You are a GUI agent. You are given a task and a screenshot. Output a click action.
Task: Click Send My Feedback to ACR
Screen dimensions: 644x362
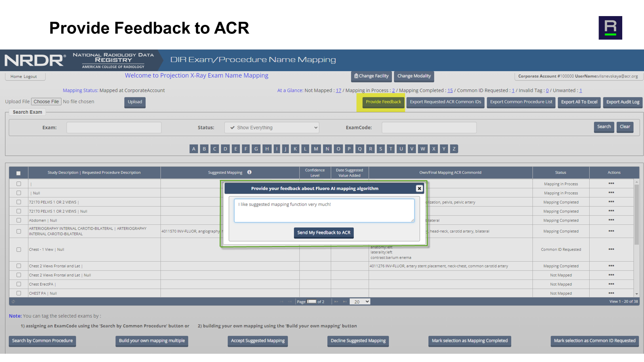point(324,233)
